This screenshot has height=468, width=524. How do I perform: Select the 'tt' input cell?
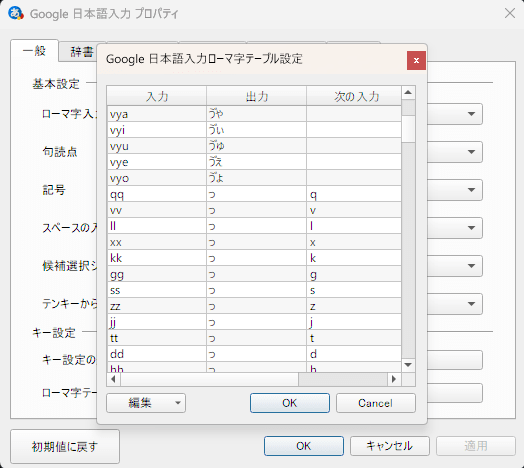pyautogui.click(x=157, y=339)
